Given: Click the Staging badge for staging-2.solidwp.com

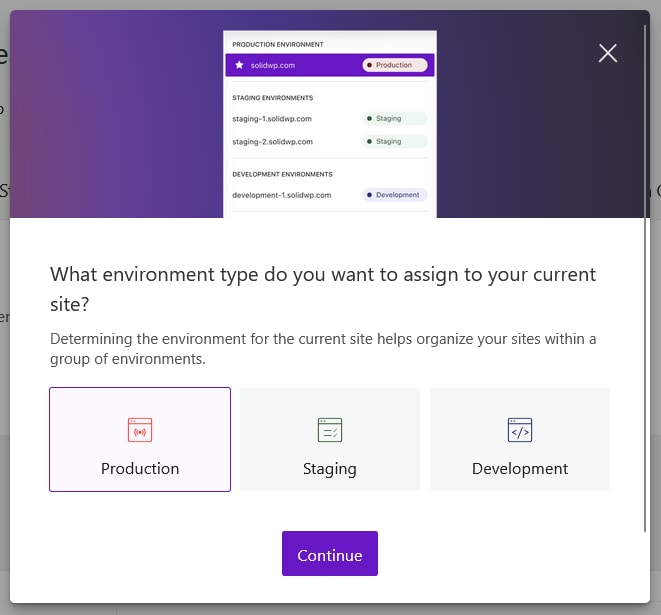Looking at the screenshot, I should point(395,141).
